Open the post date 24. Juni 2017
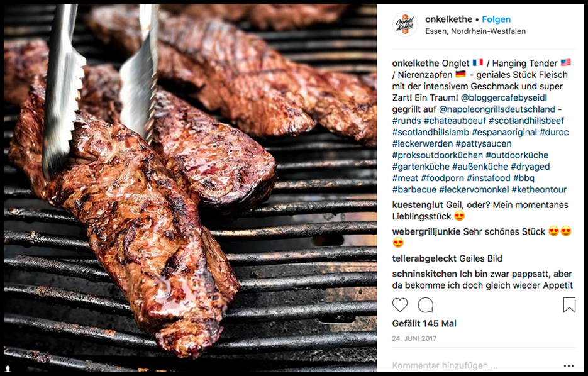 pyautogui.click(x=414, y=338)
